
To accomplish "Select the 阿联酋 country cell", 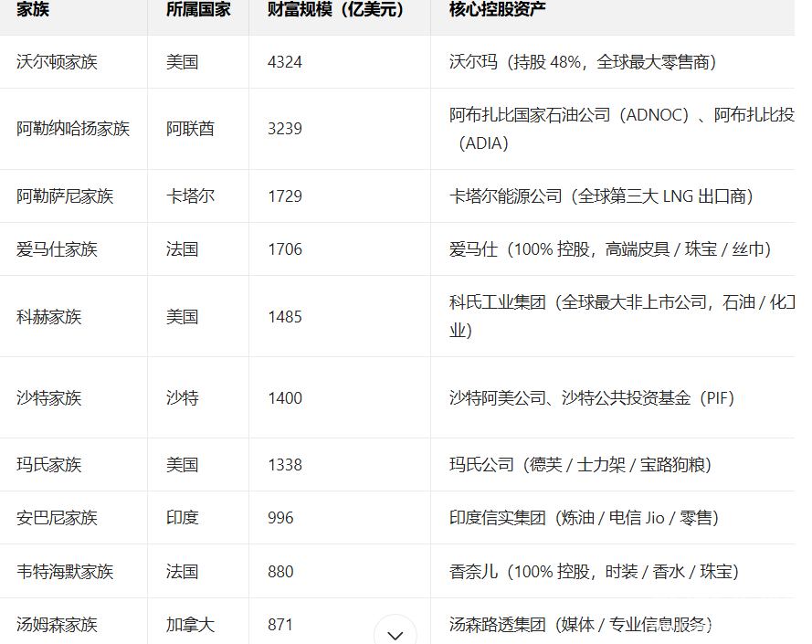I will click(x=190, y=129).
